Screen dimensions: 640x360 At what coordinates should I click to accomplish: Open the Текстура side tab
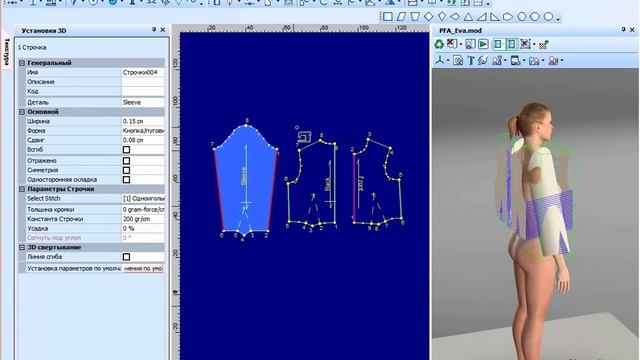click(x=7, y=51)
